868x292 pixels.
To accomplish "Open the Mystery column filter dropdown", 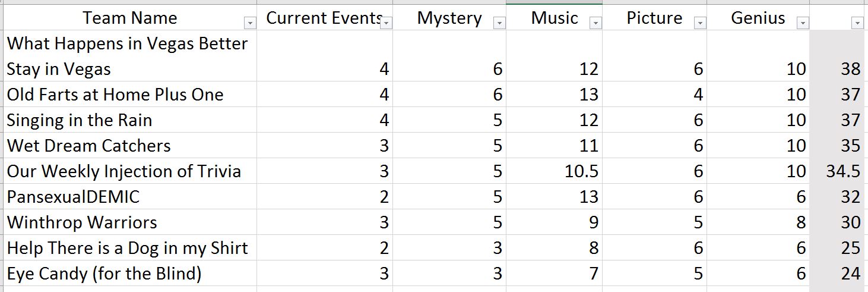I will point(500,23).
